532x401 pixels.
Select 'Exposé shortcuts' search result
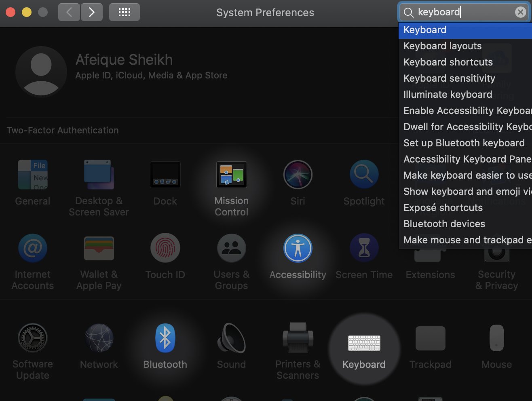point(465,208)
